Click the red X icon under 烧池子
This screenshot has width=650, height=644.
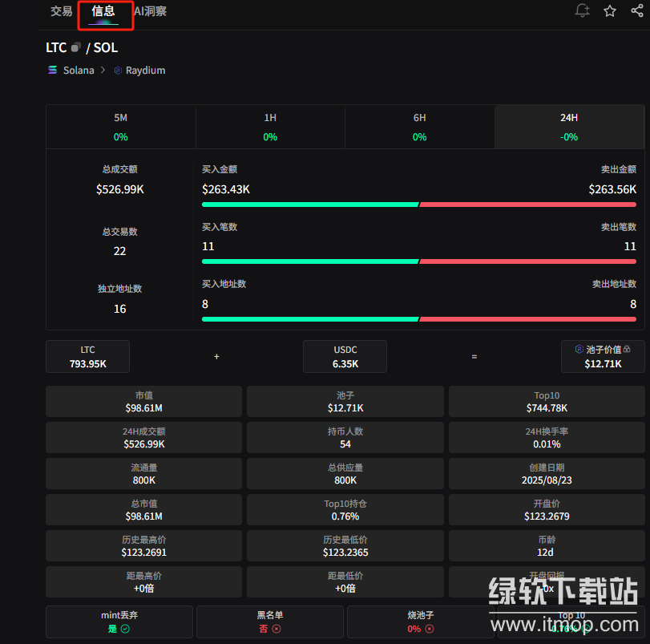point(430,629)
